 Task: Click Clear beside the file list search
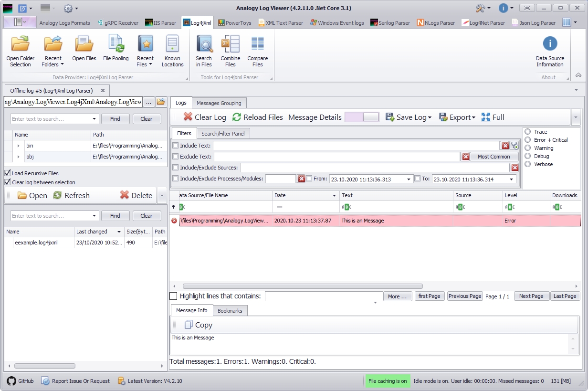[x=147, y=216]
